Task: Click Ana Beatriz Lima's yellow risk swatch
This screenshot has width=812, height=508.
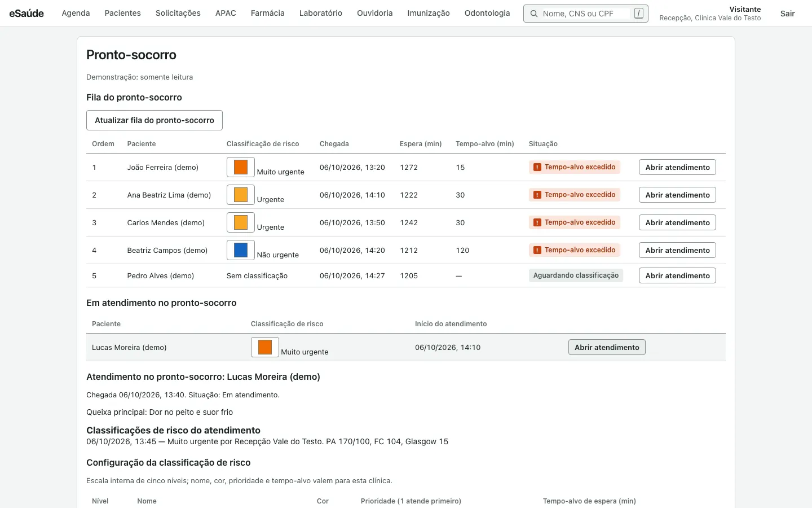Action: 241,195
